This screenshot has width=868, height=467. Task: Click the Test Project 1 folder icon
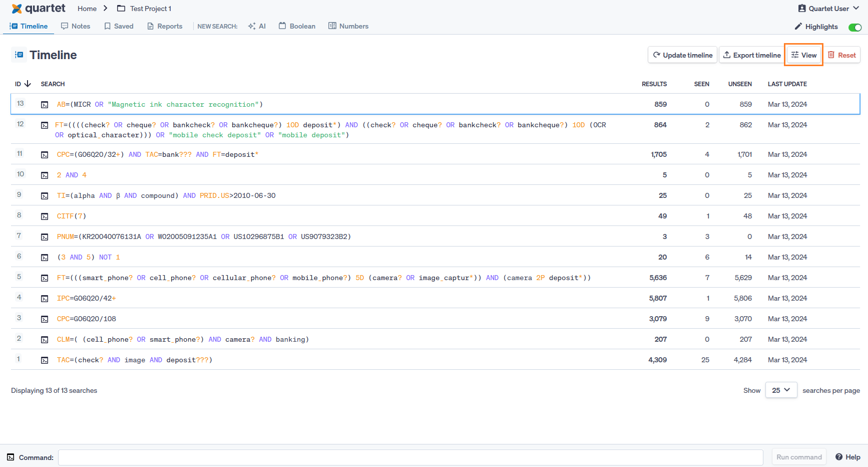[121, 9]
